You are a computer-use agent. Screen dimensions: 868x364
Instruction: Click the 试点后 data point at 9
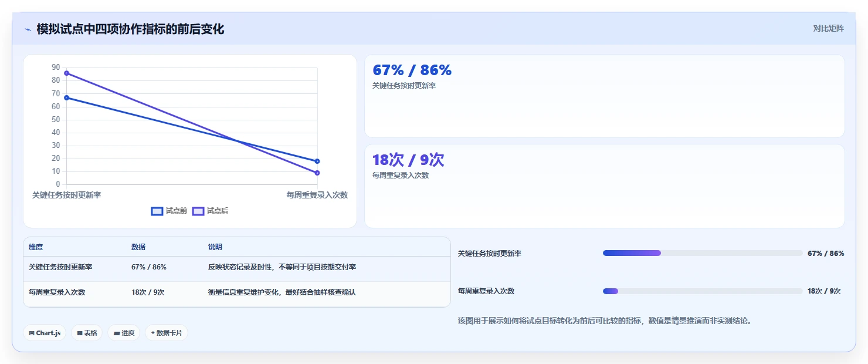pyautogui.click(x=317, y=173)
